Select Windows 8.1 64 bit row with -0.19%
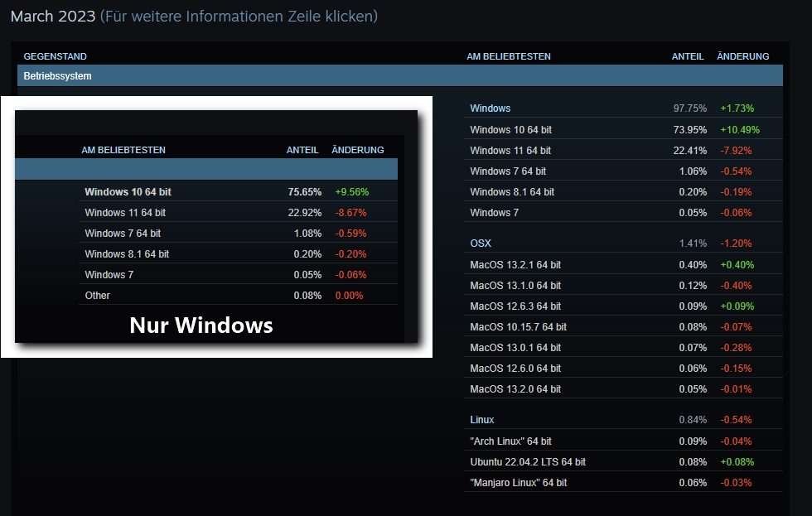 pyautogui.click(x=623, y=191)
